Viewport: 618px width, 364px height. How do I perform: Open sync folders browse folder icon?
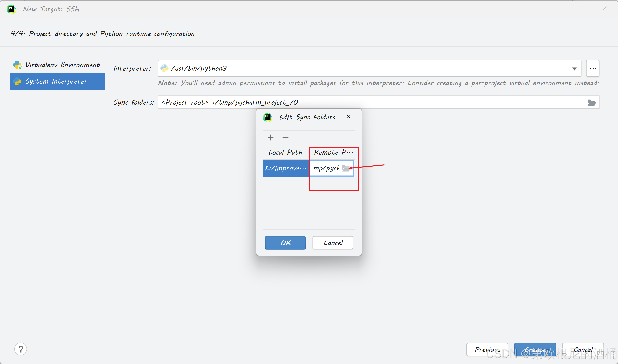[x=591, y=102]
